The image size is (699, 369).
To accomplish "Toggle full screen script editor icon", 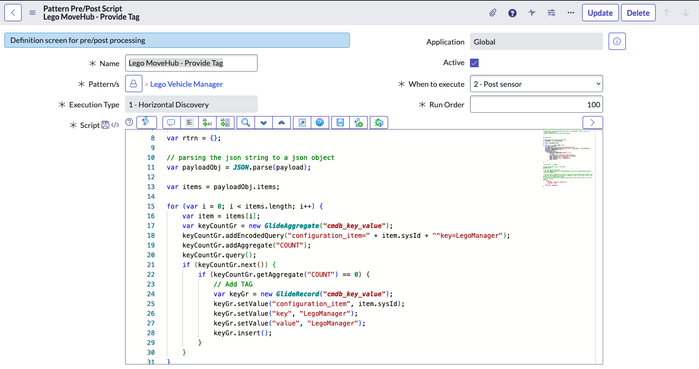I will (302, 123).
